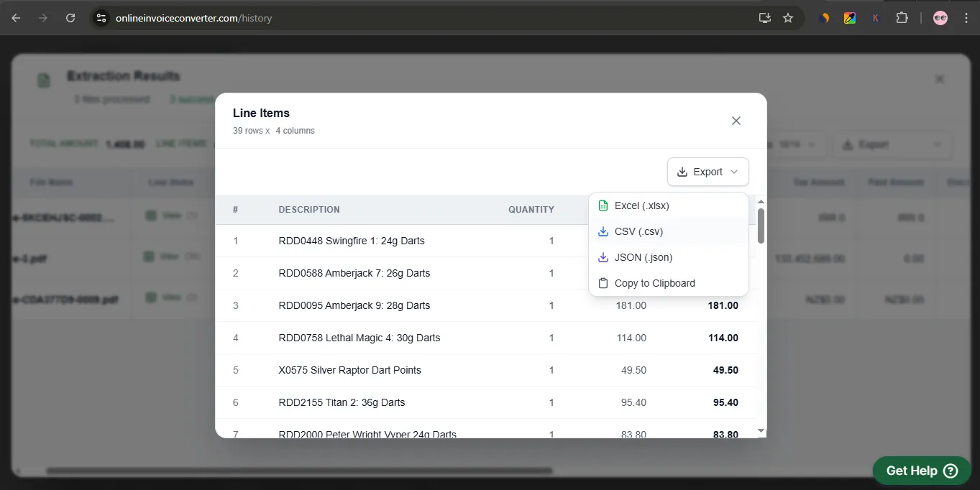Click the install app icon in address bar
The height and width of the screenshot is (490, 980).
click(765, 18)
